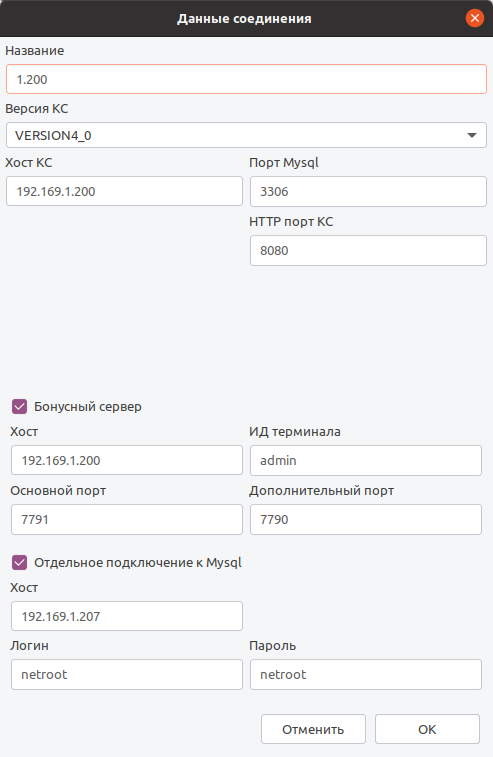Click the Пароль input field
The width and height of the screenshot is (493, 757).
pyautogui.click(x=366, y=674)
